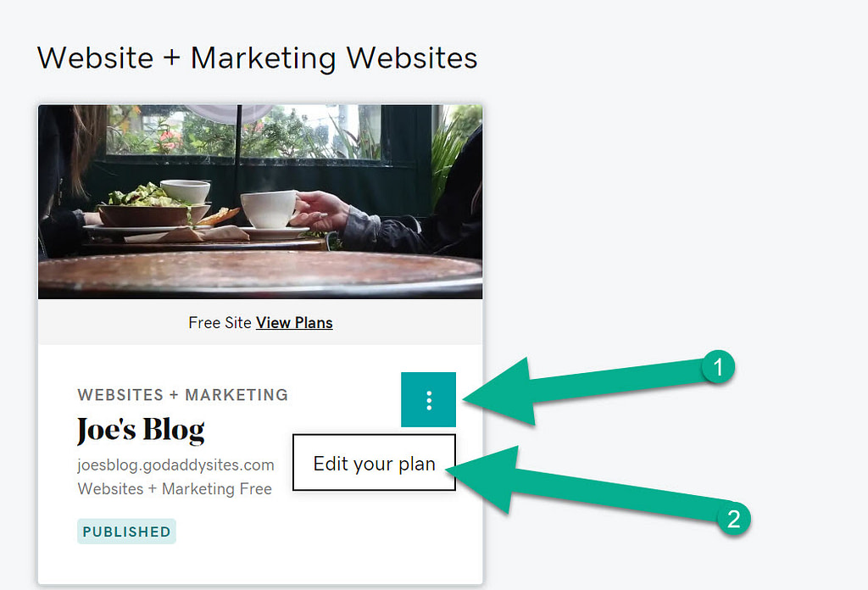Click the numbered annotation circle labeled 1
This screenshot has width=868, height=590.
[x=717, y=367]
